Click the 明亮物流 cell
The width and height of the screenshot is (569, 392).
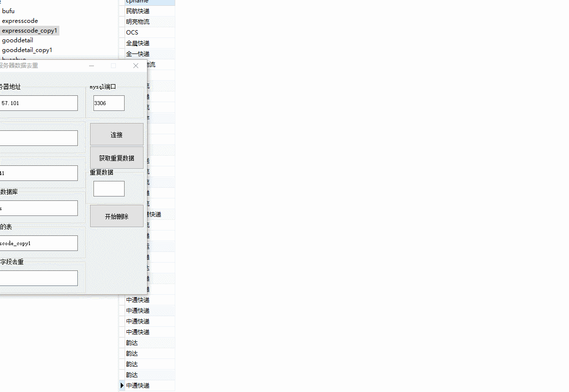tap(150, 22)
